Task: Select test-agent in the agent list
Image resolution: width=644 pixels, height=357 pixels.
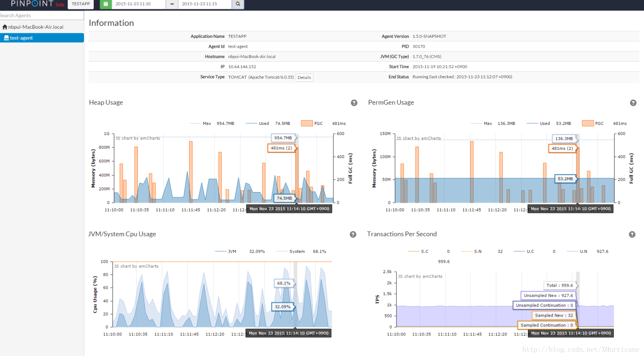Action: (42, 38)
